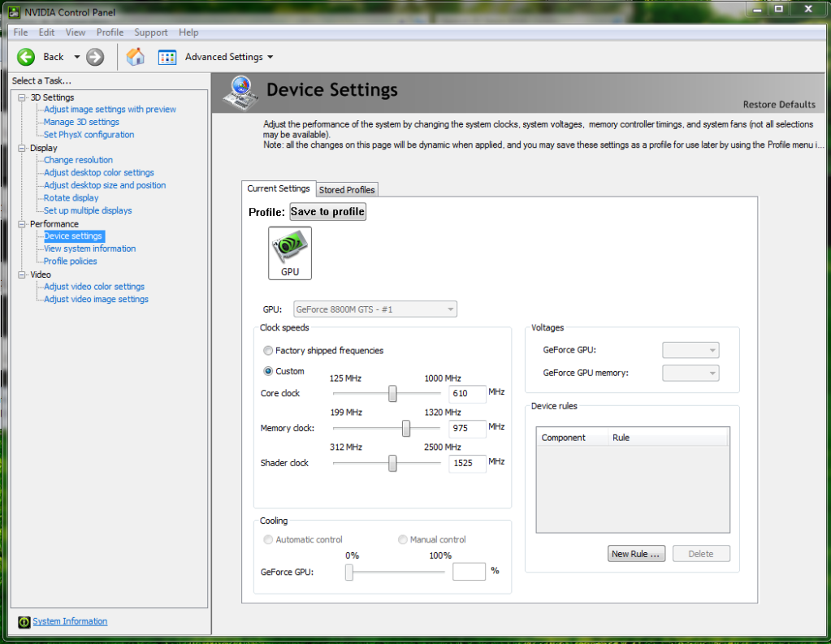831x644 pixels.
Task: Select the Custom clock speeds radio button
Action: click(x=268, y=371)
